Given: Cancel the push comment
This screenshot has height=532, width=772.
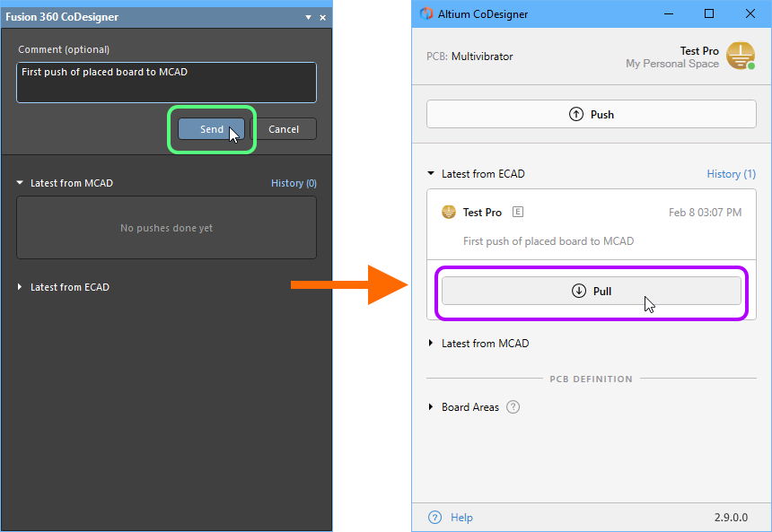Looking at the screenshot, I should [284, 129].
